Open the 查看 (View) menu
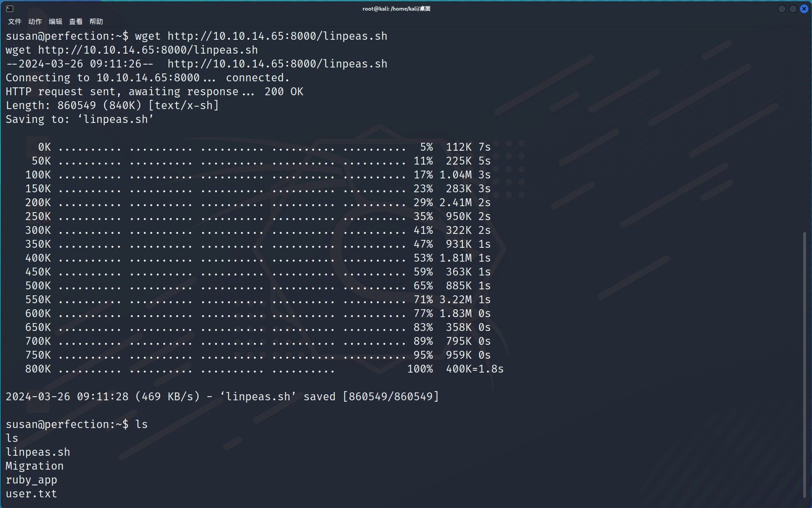 76,22
